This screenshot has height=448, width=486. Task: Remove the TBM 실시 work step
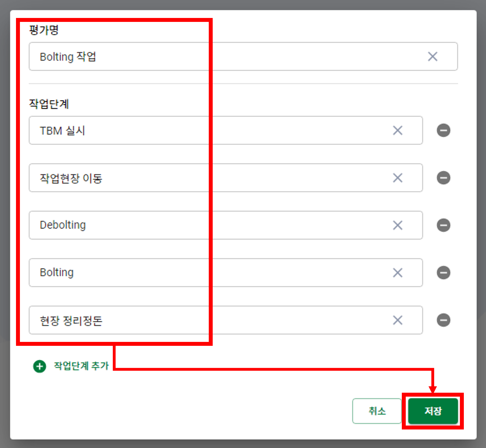click(443, 130)
